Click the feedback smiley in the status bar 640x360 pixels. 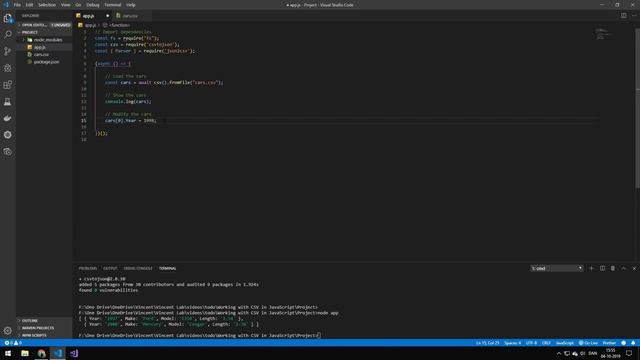click(x=623, y=343)
